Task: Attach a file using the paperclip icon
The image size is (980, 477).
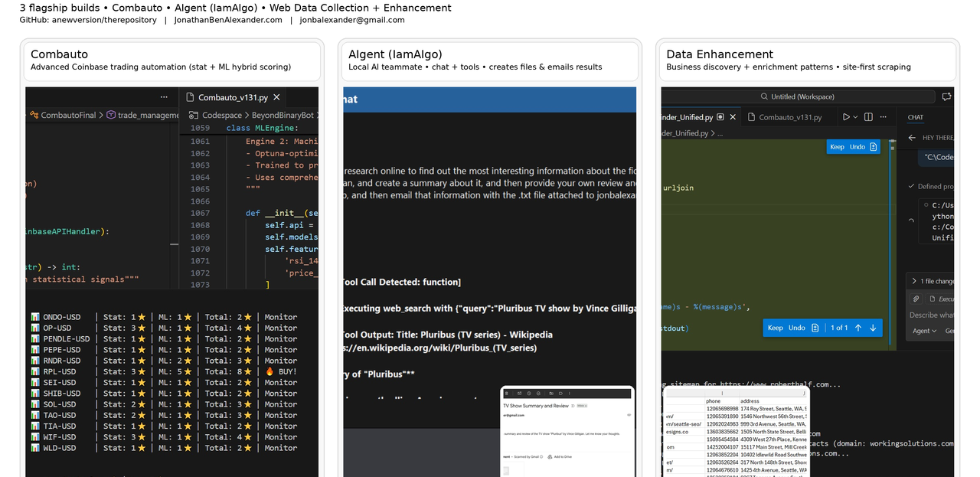Action: 916,299
